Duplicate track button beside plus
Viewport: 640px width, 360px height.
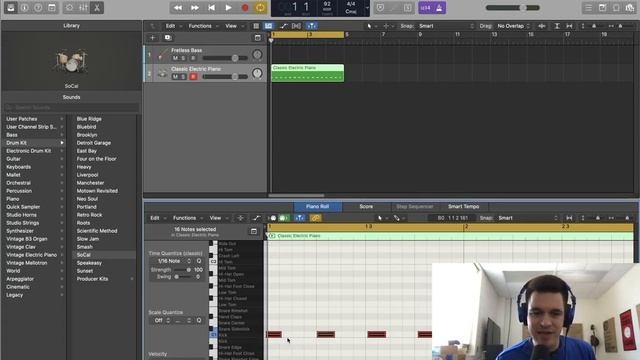coord(168,38)
